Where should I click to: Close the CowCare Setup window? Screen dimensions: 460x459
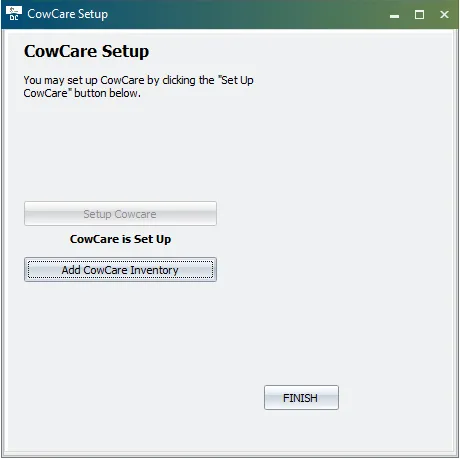pos(444,15)
